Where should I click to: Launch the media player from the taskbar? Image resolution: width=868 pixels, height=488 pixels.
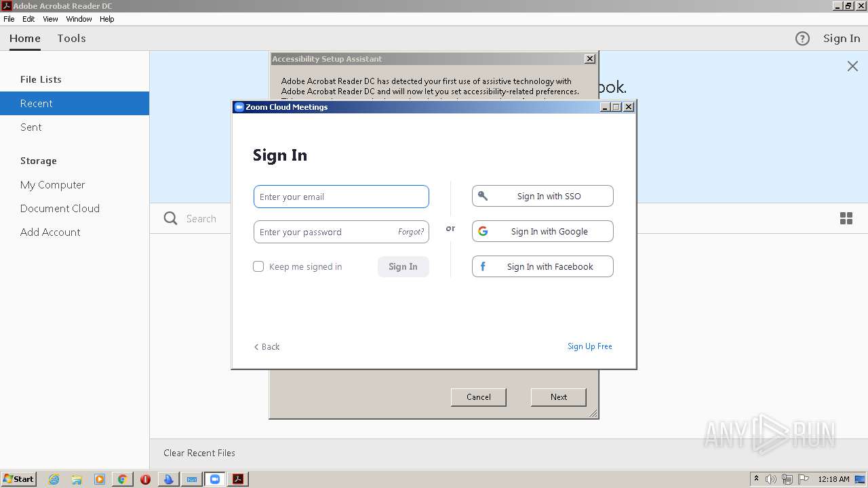pos(100,479)
